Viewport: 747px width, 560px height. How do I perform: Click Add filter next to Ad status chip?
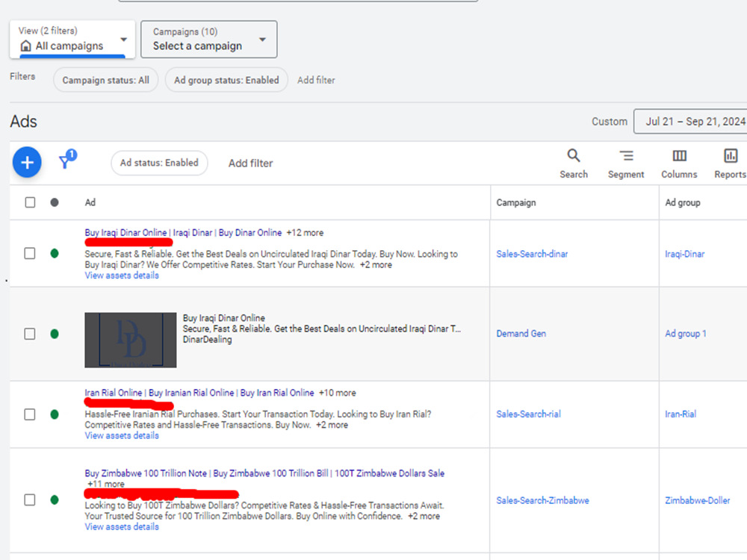[x=250, y=164]
